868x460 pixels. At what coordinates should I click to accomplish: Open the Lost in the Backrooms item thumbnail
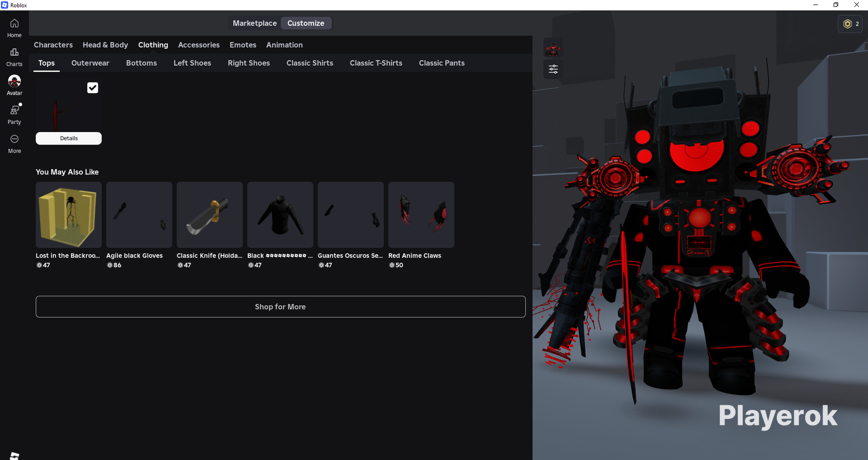(x=69, y=215)
